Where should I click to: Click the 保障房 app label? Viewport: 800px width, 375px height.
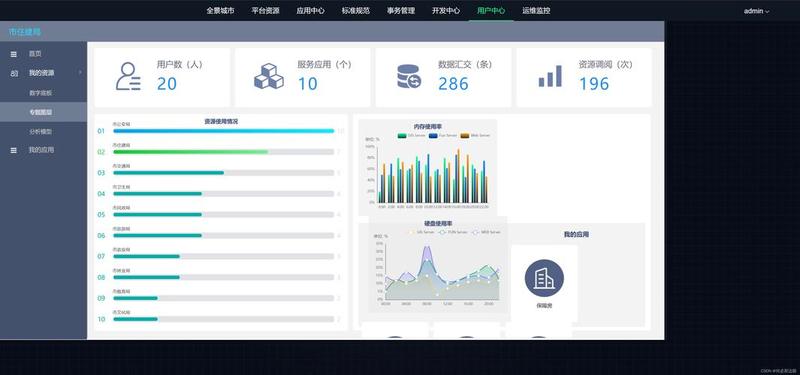point(544,306)
